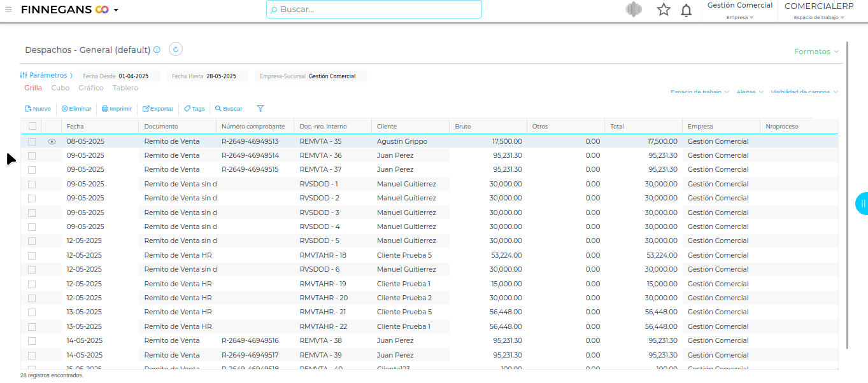
Task: Click the Doc.-nro. interno column header
Action: coord(333,126)
